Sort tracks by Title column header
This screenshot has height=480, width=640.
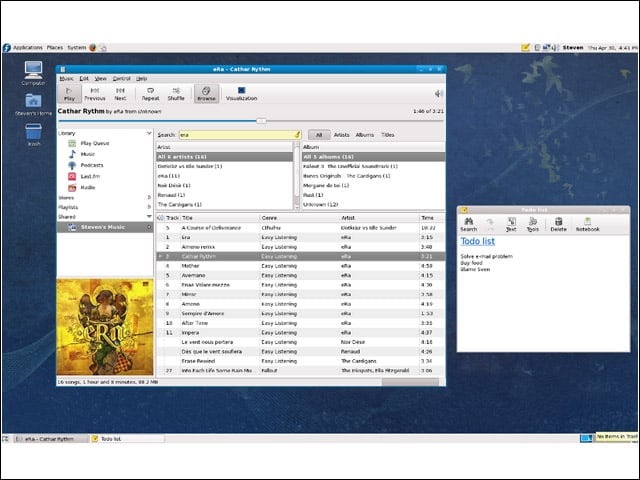tap(220, 218)
